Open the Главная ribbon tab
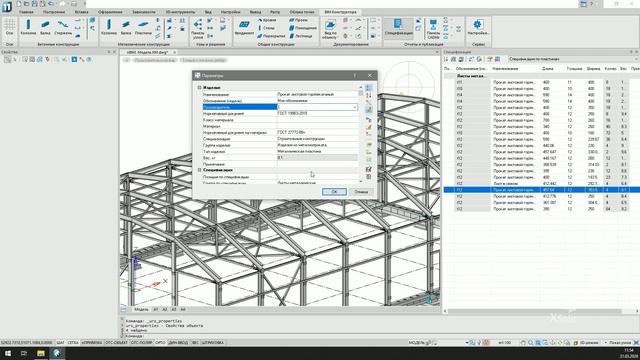The height and width of the screenshot is (360, 640). tap(26, 12)
